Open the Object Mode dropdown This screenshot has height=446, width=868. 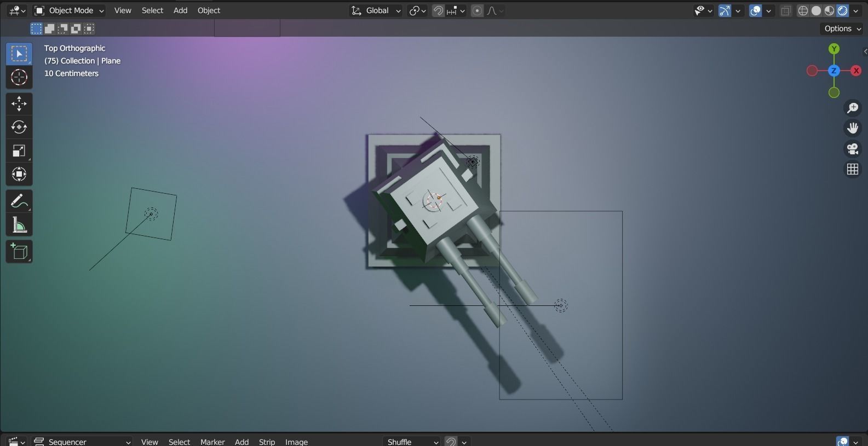pyautogui.click(x=69, y=10)
